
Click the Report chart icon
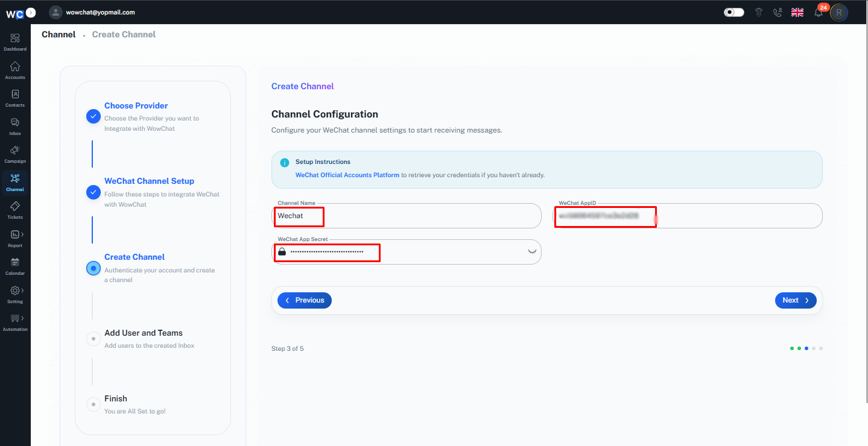pos(15,234)
